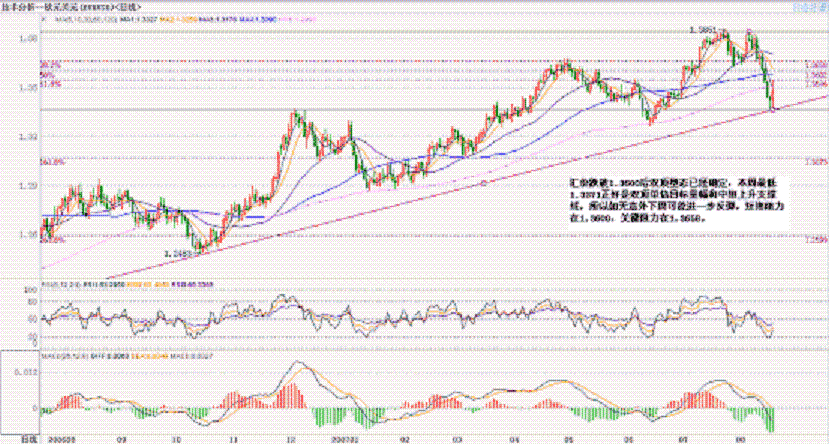Click the MA parameters legend above the price chart
The image size is (829, 444).
[87, 18]
